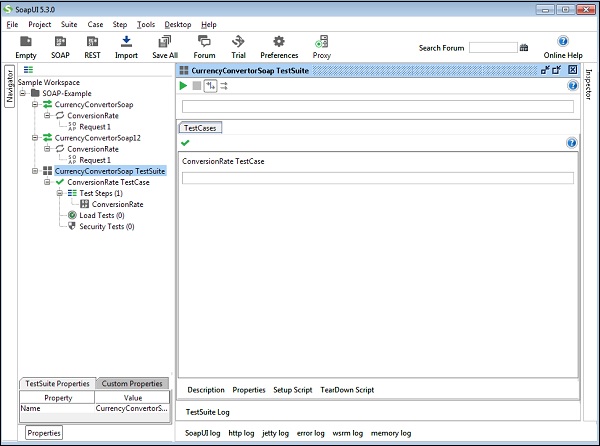Toggle parallel test case run mode

224,86
